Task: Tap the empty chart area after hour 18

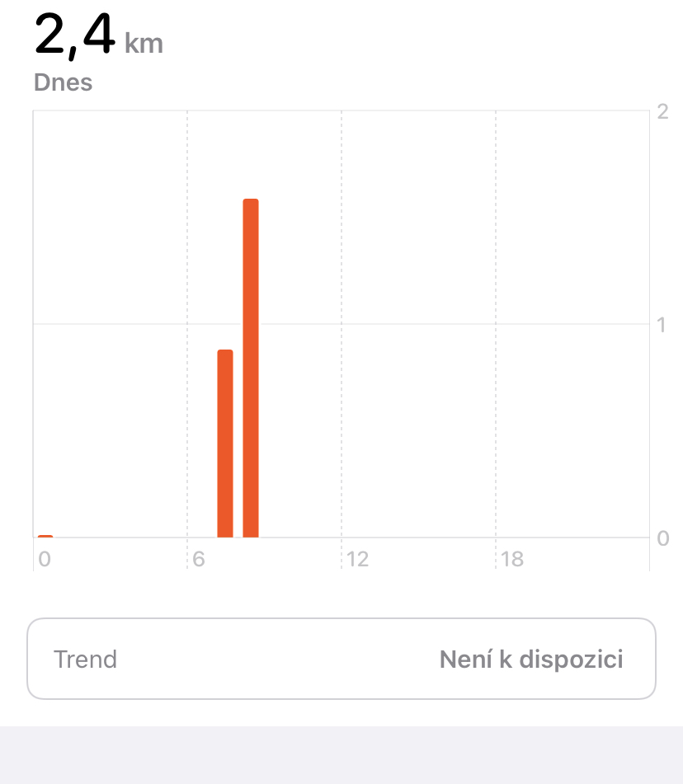Action: [572, 324]
